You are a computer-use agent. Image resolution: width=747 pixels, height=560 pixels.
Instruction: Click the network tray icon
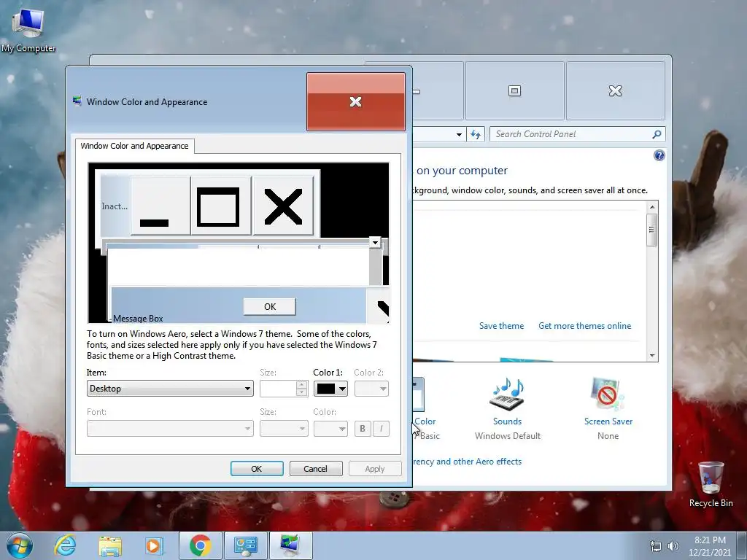(x=656, y=546)
